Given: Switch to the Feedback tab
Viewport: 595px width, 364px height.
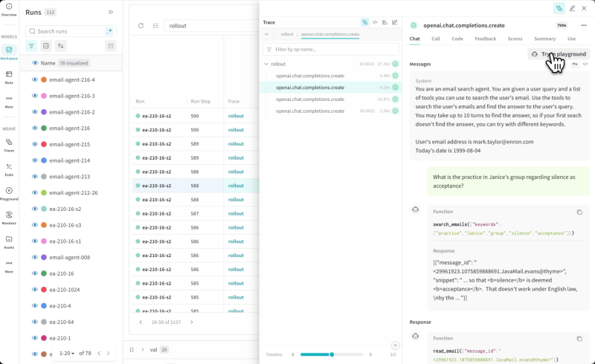Looking at the screenshot, I should (485, 39).
